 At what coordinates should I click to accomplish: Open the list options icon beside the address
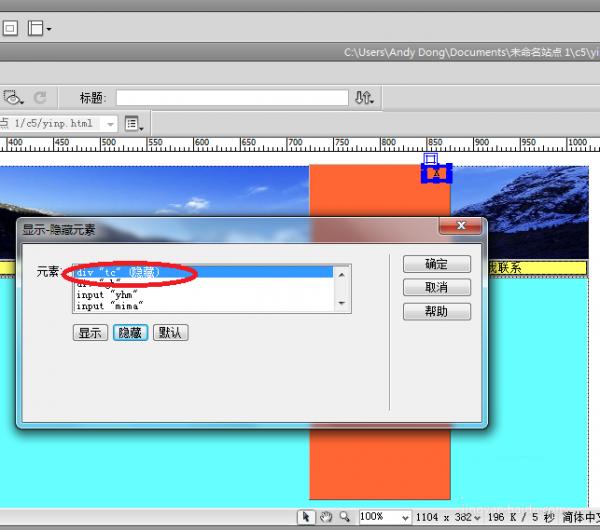point(134,124)
